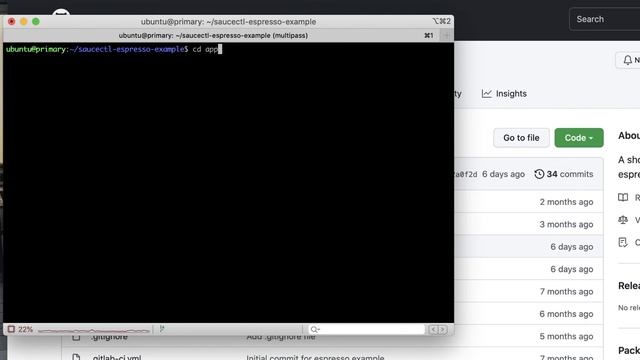
Task: Click the '6 months ago' timestamp
Action: [x=566, y=314]
